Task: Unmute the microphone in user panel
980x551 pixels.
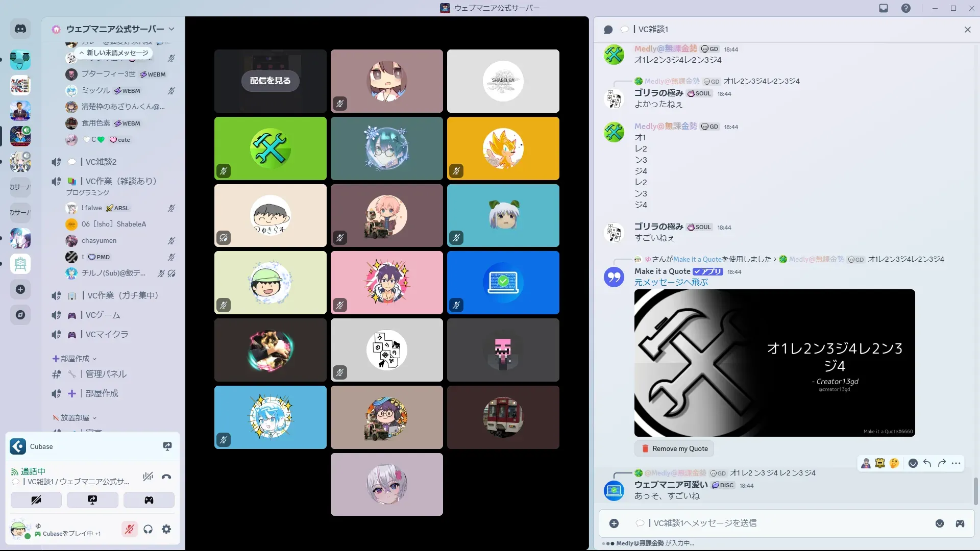Action: (x=129, y=530)
